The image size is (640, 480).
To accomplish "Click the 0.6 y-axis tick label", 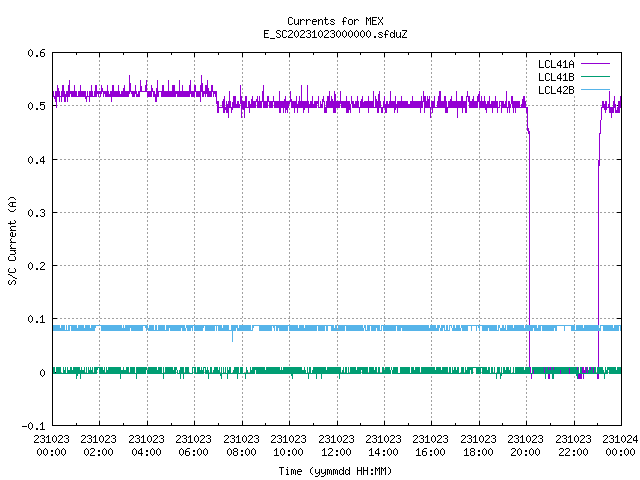I will 36,53.
